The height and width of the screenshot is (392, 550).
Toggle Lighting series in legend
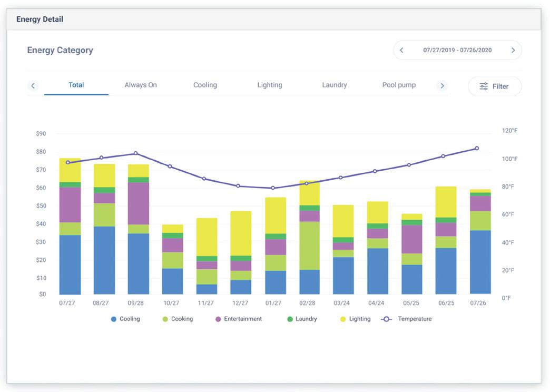tap(355, 319)
